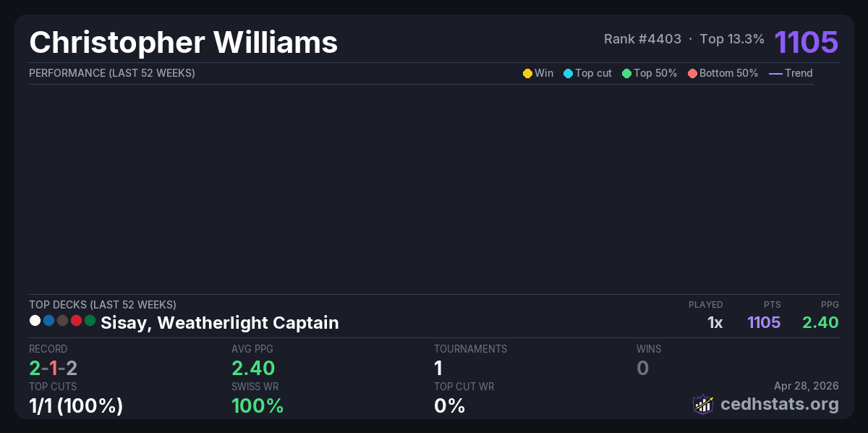Click the cedhstats logo icon
Viewport: 868px width, 433px height.
click(x=703, y=404)
